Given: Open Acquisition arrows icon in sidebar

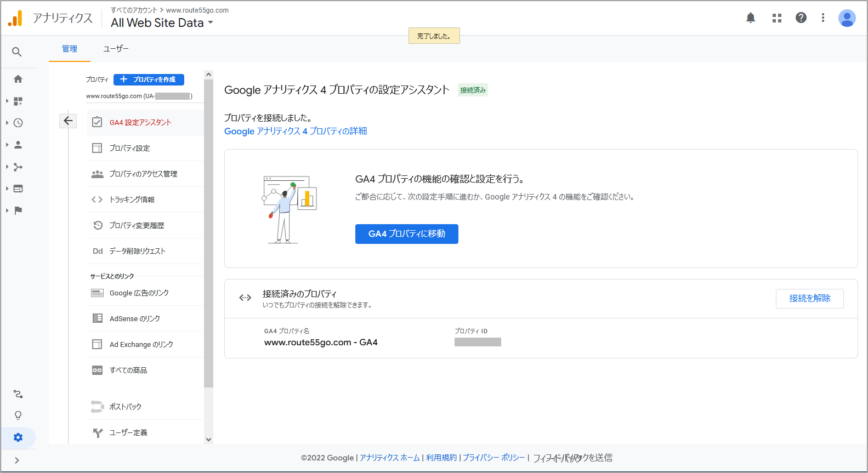Looking at the screenshot, I should [18, 167].
